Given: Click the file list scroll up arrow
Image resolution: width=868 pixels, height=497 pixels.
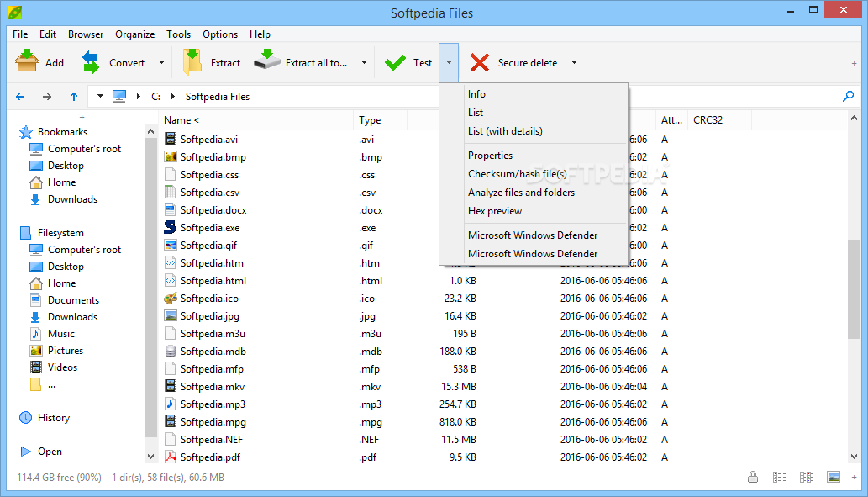Looking at the screenshot, I should pos(854,118).
